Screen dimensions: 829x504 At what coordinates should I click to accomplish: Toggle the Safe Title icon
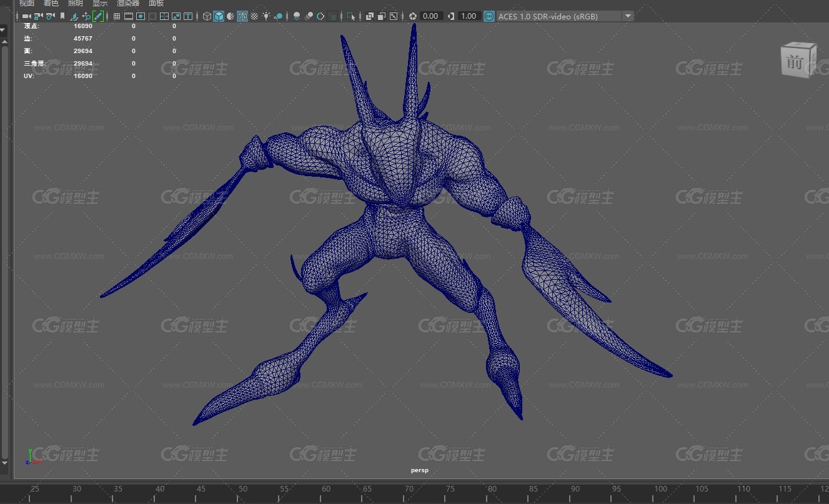point(187,16)
